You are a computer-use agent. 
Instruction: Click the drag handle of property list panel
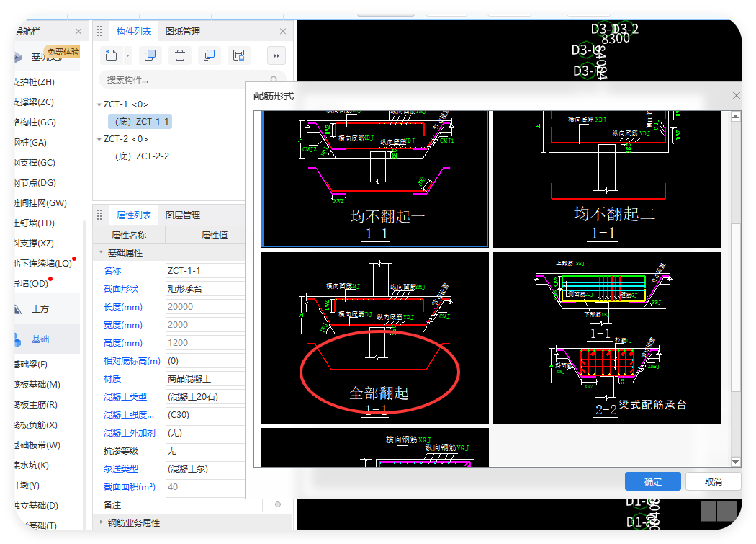[99, 215]
